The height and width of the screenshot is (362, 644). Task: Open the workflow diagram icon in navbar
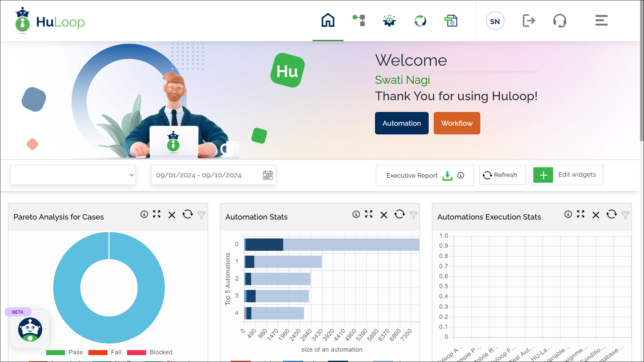359,20
